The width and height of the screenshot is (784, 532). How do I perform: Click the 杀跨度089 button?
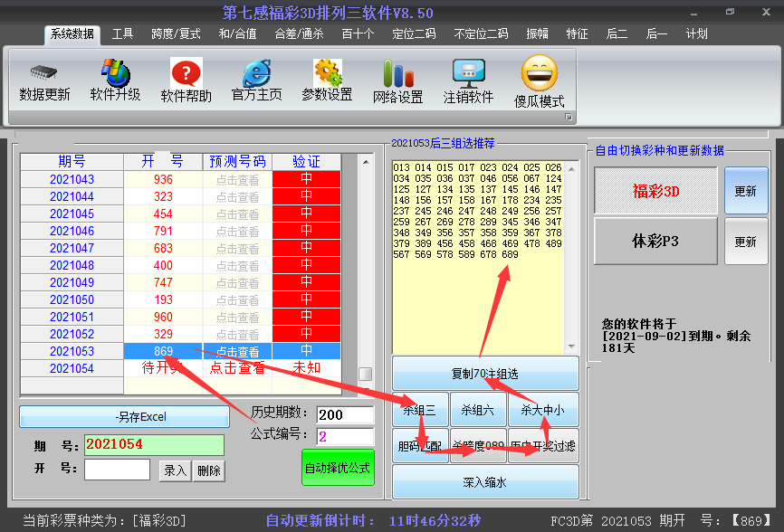click(478, 445)
